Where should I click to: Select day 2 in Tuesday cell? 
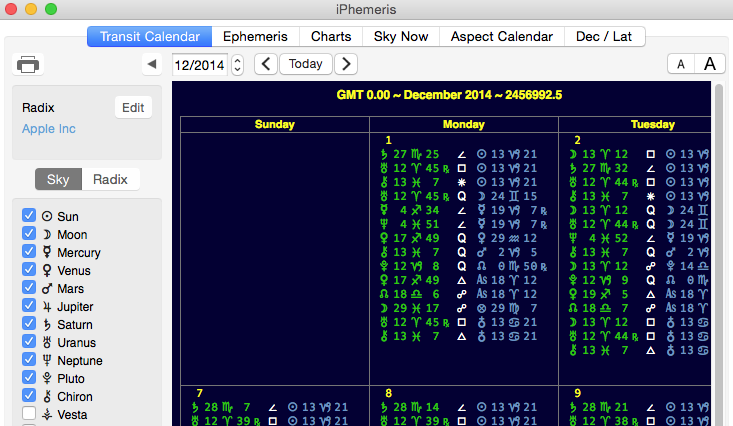pyautogui.click(x=577, y=140)
